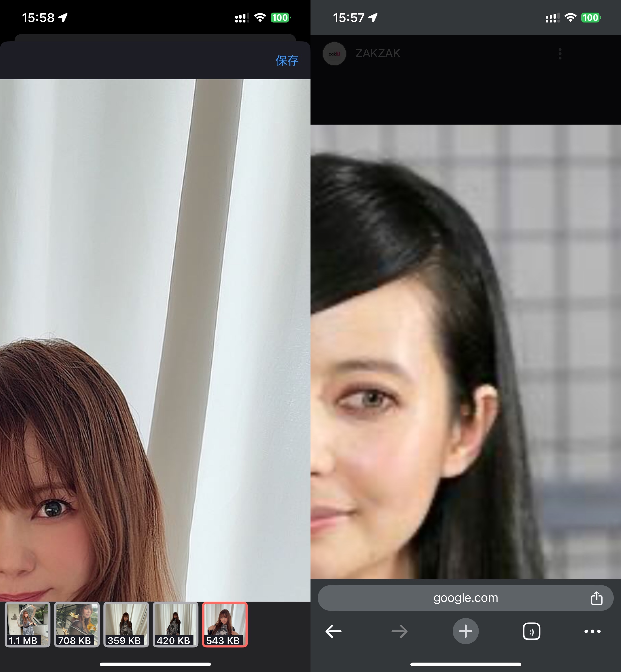Select the highlighted 543 KB photo thumbnail
The image size is (621, 672).
coord(225,625)
